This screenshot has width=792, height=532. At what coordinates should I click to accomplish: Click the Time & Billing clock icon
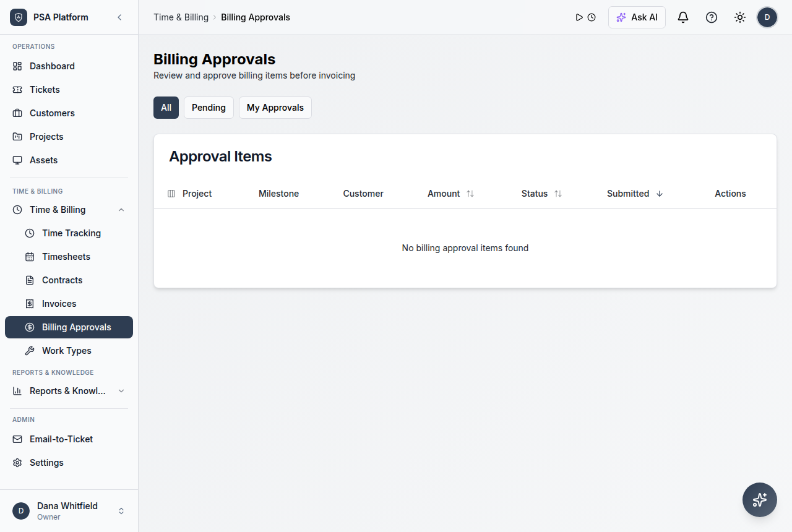[x=17, y=210]
